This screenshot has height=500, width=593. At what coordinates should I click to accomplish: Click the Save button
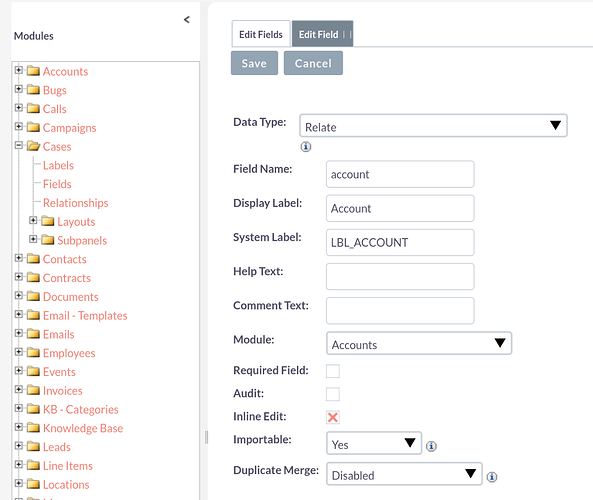254,63
